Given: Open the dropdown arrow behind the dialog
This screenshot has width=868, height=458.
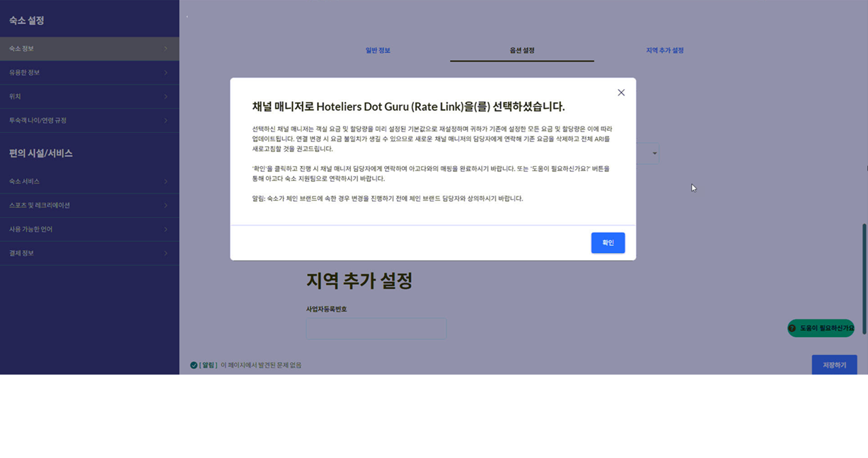Looking at the screenshot, I should tap(654, 153).
